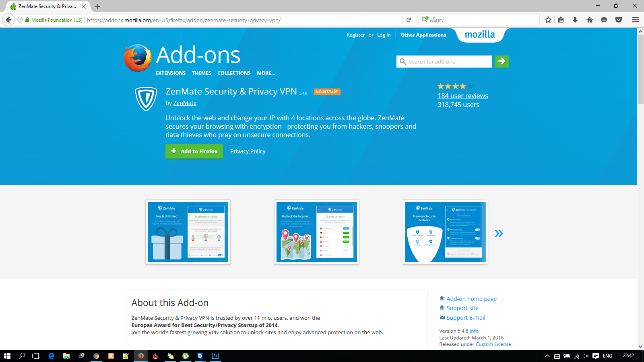Expand the More... menu
This screenshot has height=362, width=644.
pos(266,73)
